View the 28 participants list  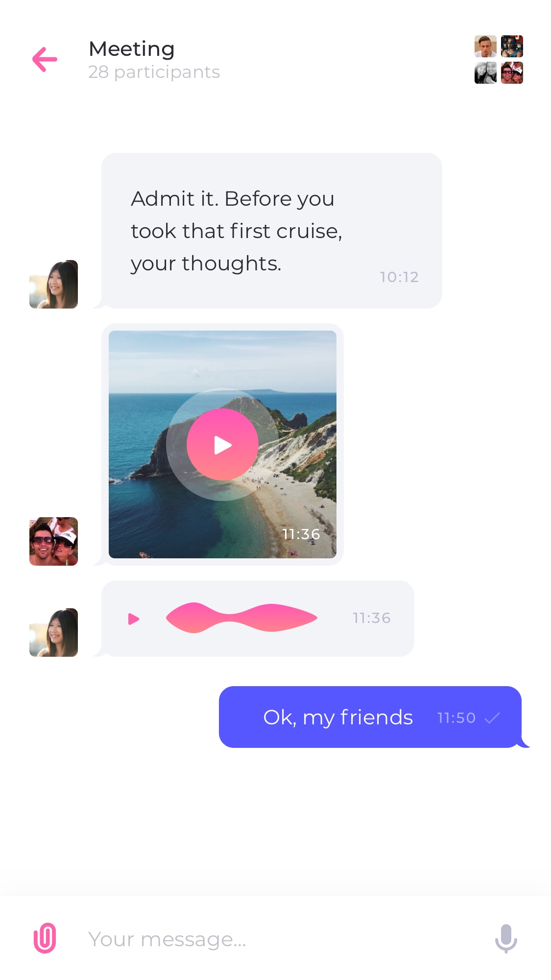(x=154, y=72)
